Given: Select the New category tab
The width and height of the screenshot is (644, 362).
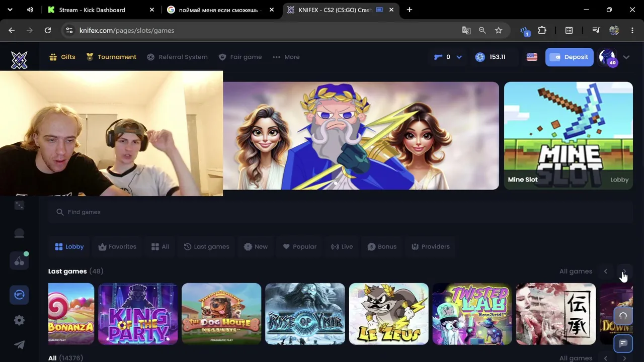Looking at the screenshot, I should pos(256,246).
